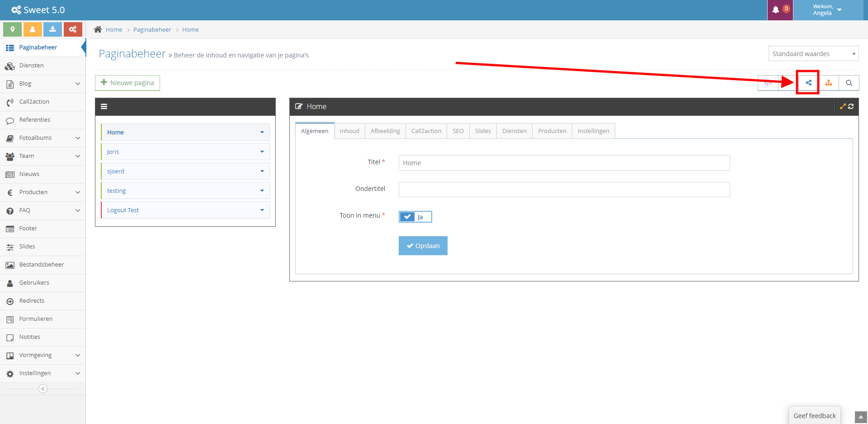Switch to the Slides tab

tap(483, 131)
